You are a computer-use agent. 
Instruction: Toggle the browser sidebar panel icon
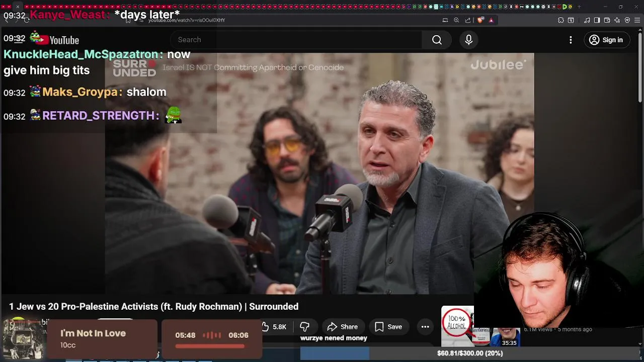597,20
